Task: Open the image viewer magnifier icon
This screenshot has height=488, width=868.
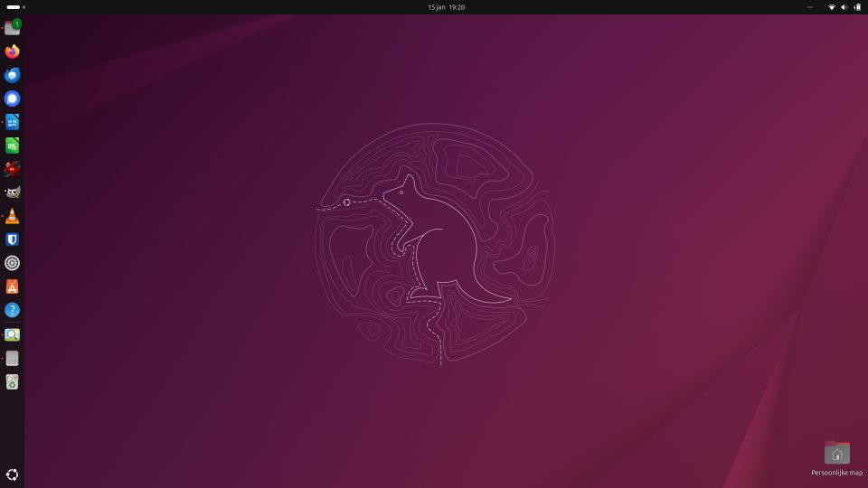Action: [12, 334]
